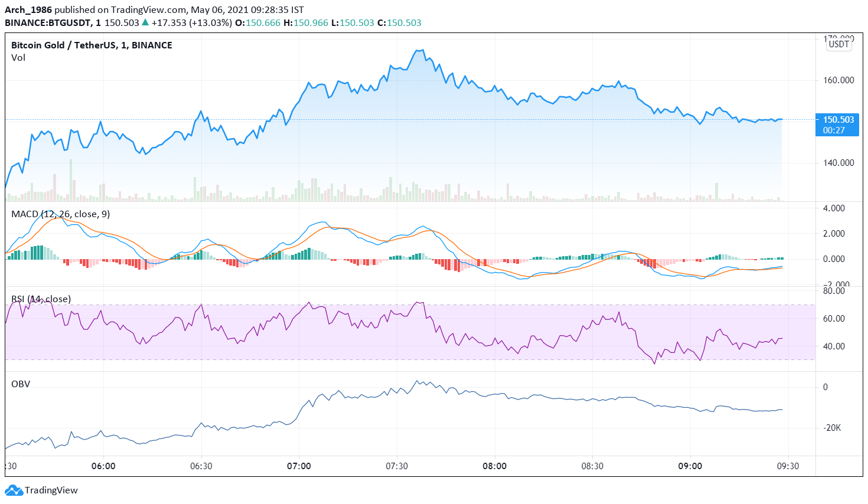Click the 08:30 time axis label
This screenshot has width=868, height=504.
tap(592, 466)
